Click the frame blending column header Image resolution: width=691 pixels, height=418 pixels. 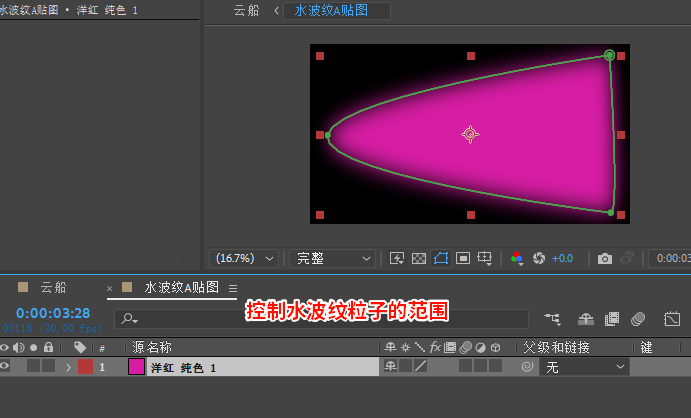tap(450, 348)
